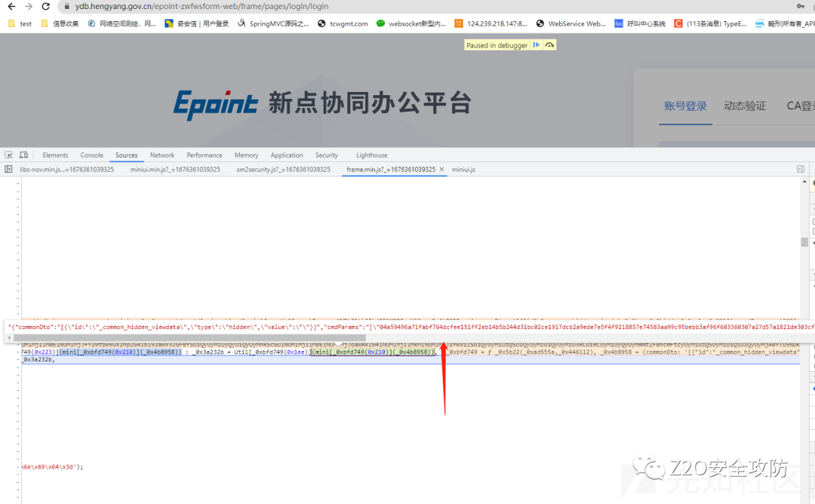Viewport: 815px width, 504px height.
Task: Open the Application panel
Action: [287, 155]
